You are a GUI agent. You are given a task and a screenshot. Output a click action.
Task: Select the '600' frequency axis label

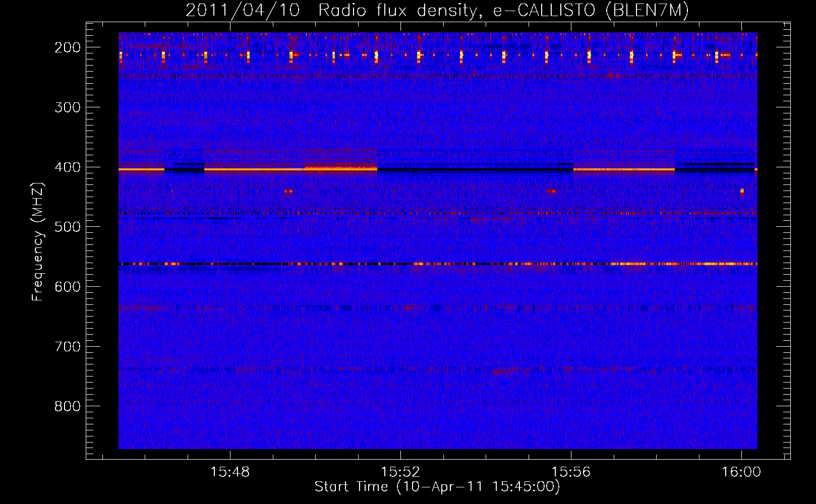click(x=68, y=287)
